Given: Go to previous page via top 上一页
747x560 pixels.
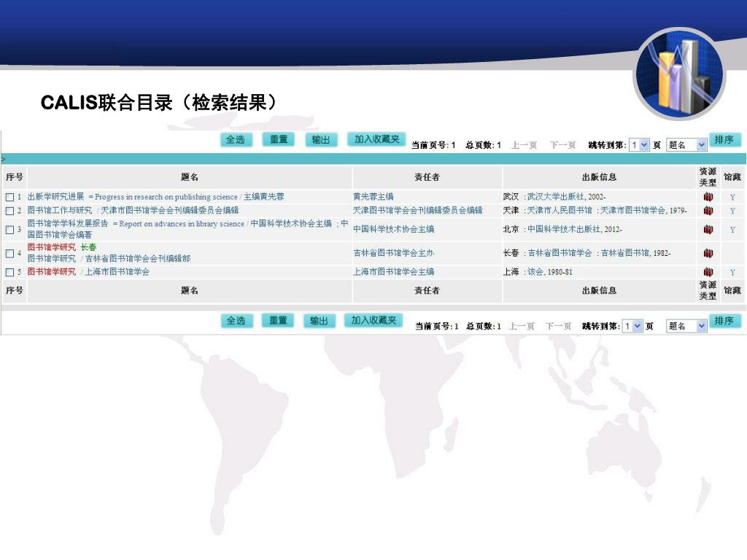Looking at the screenshot, I should (524, 145).
